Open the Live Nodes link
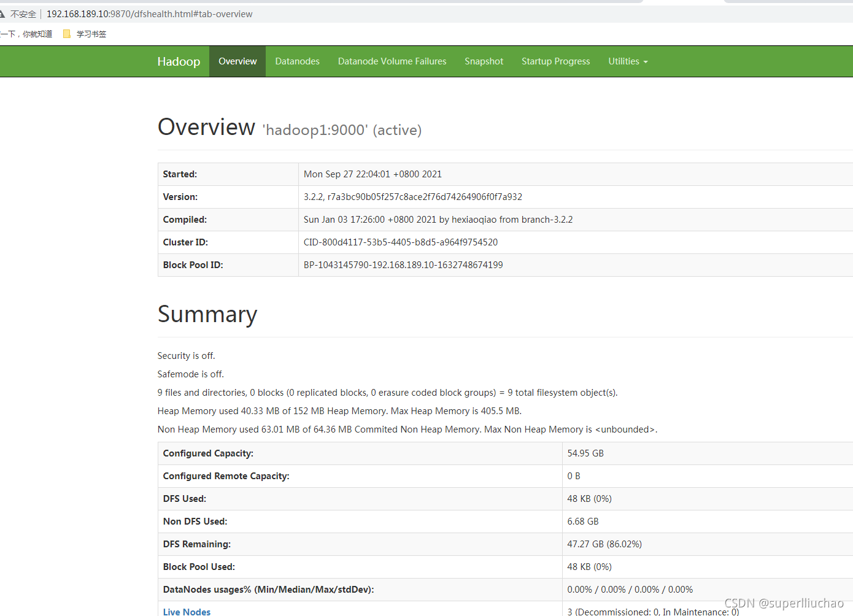The height and width of the screenshot is (616, 853). pos(187,612)
